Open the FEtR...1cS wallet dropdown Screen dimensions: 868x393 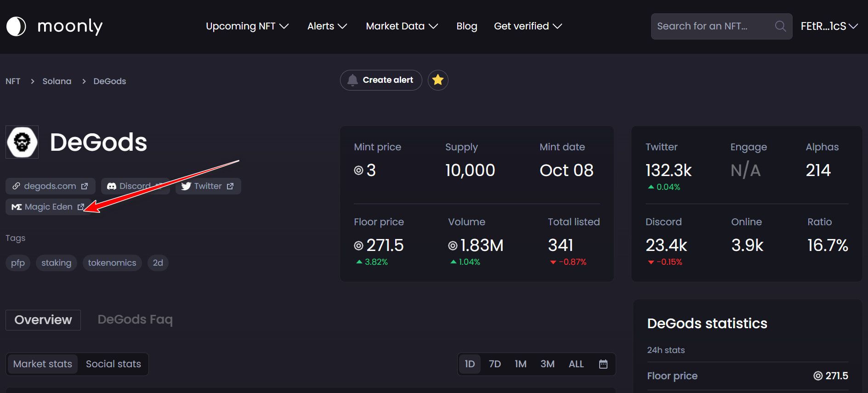[x=829, y=26]
